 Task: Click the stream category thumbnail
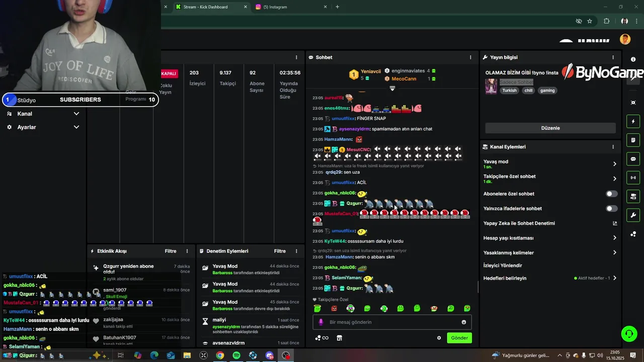click(491, 86)
